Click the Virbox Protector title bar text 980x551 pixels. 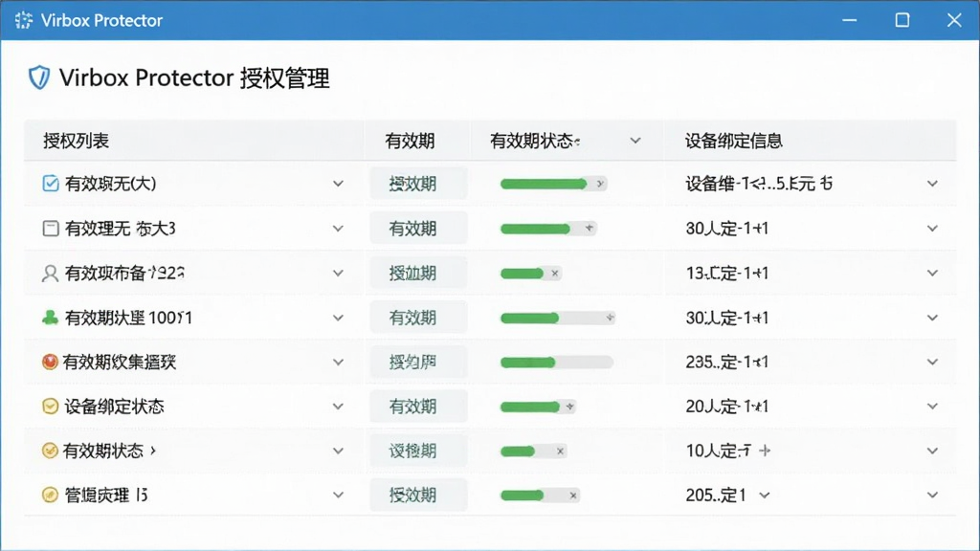[101, 21]
